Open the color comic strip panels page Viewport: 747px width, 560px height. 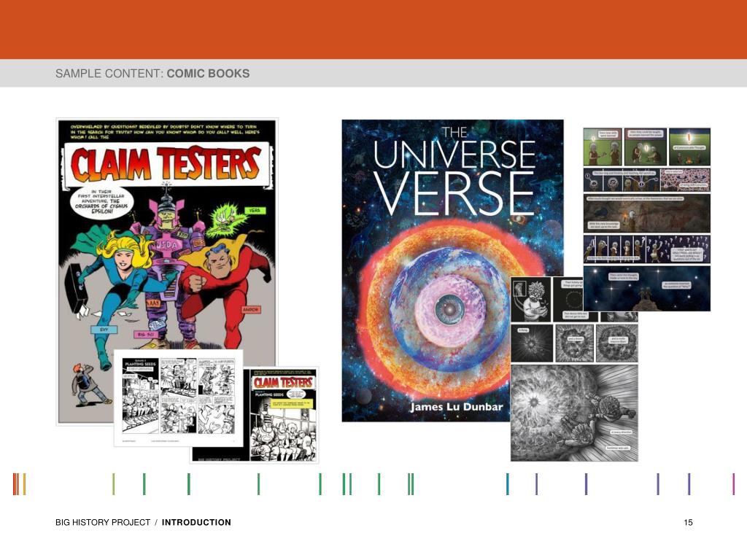tap(646, 219)
